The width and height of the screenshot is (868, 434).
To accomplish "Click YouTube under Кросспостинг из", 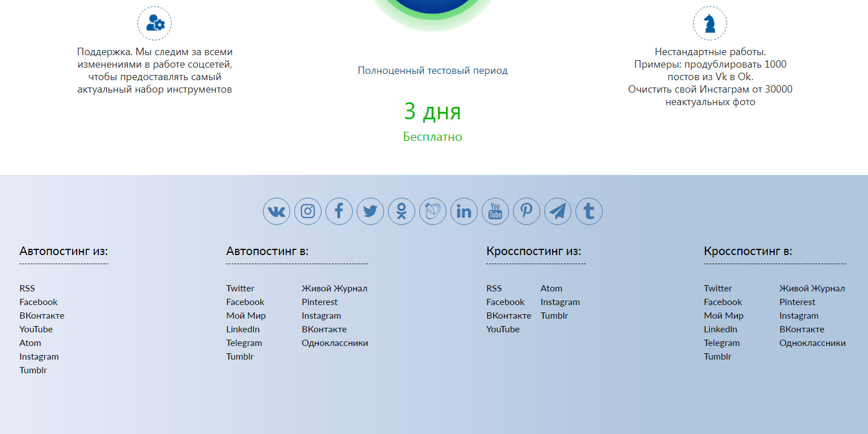I will coord(503,329).
